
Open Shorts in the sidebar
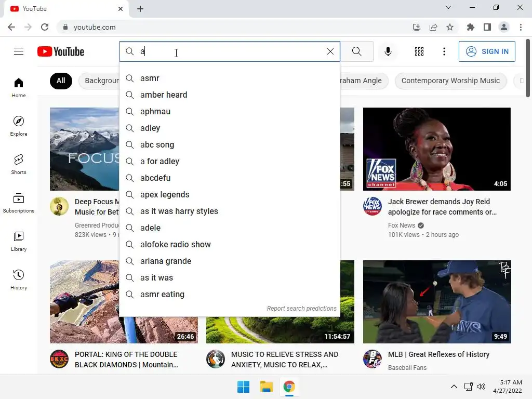19,164
